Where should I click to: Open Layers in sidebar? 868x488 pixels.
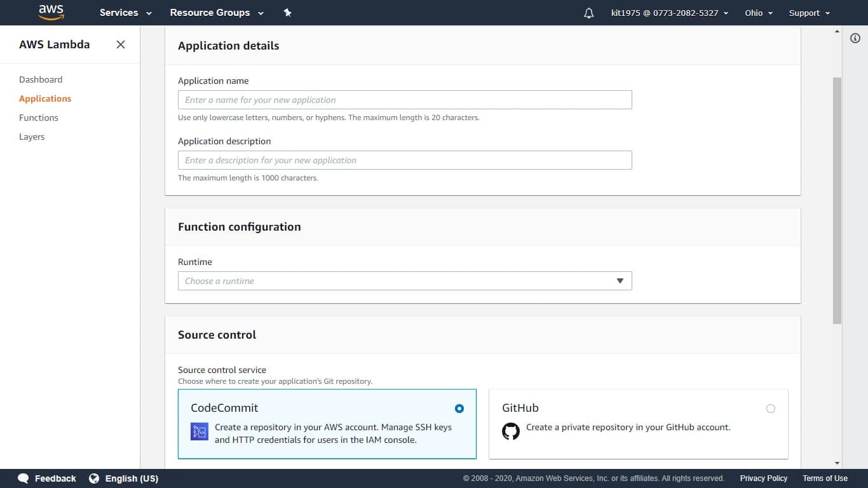pyautogui.click(x=32, y=137)
